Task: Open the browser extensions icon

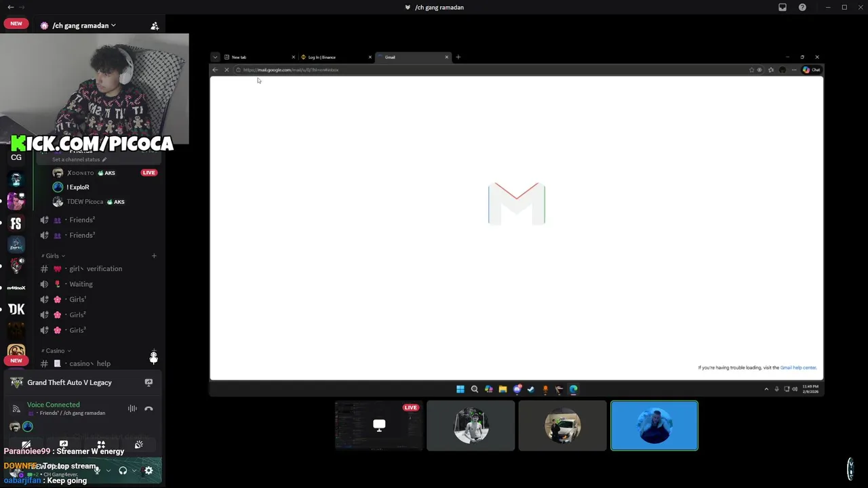Action: [770, 70]
